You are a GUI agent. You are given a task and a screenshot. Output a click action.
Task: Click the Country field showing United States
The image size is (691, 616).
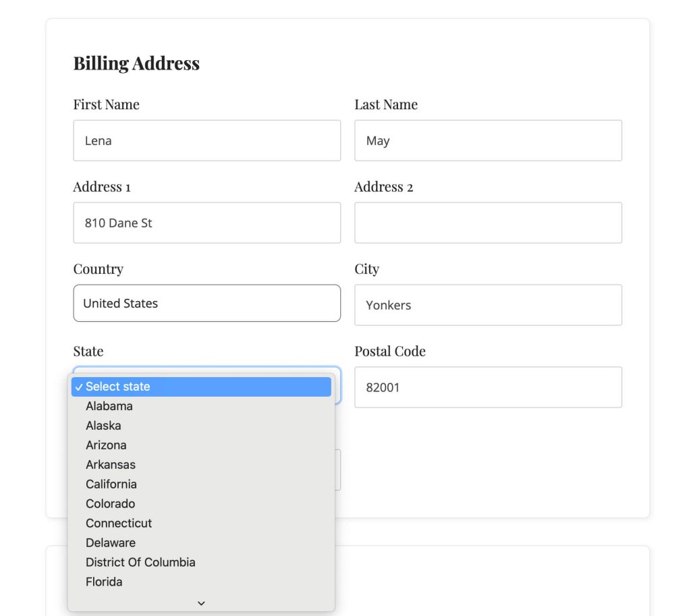point(206,303)
